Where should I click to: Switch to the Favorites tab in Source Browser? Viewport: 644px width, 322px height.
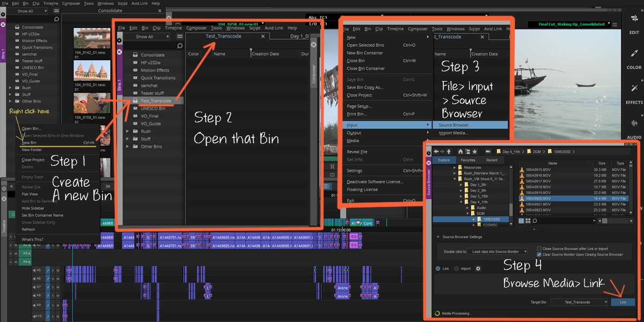(x=467, y=160)
